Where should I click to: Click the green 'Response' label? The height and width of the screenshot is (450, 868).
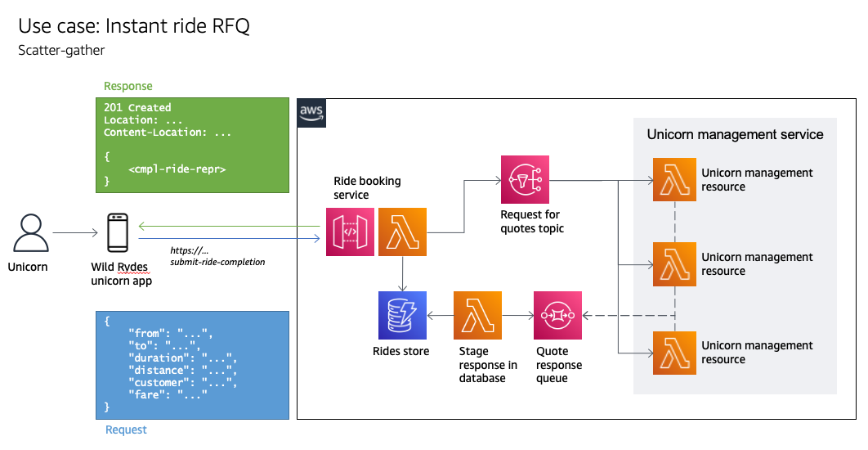[x=128, y=86]
